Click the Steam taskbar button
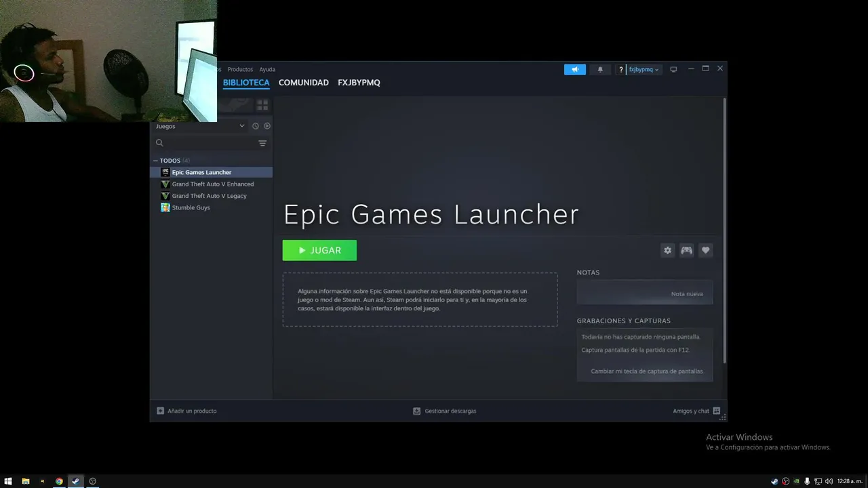The width and height of the screenshot is (868, 488). tap(75, 481)
